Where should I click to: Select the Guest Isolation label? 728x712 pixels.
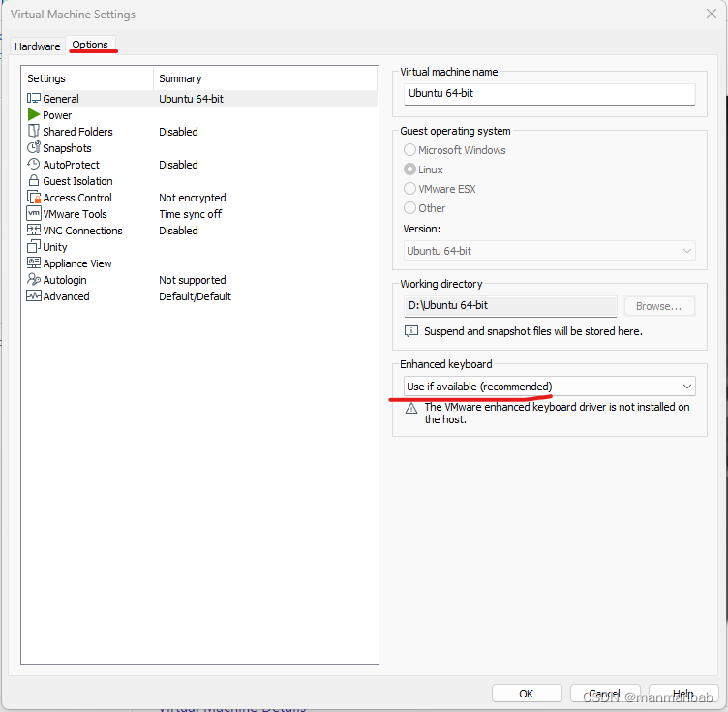pos(77,181)
